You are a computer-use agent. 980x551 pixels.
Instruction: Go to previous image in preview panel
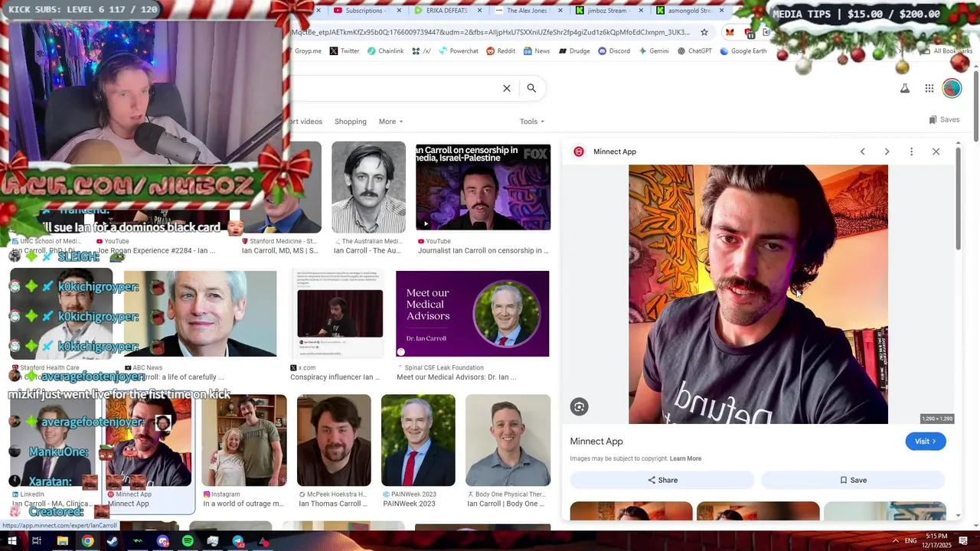coord(862,152)
